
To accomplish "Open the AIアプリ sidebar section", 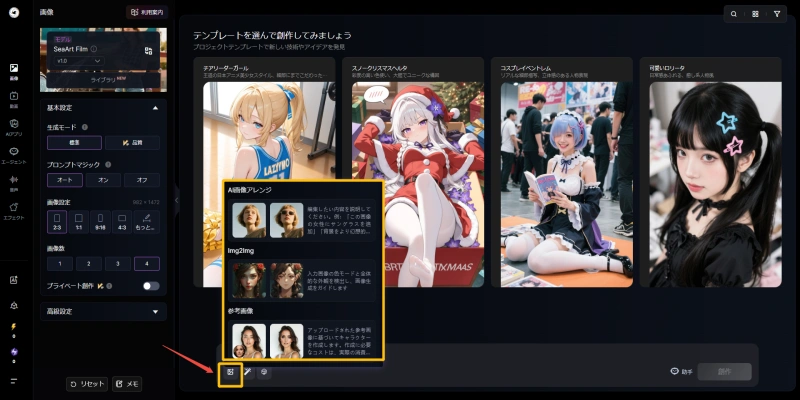I will click(14, 127).
